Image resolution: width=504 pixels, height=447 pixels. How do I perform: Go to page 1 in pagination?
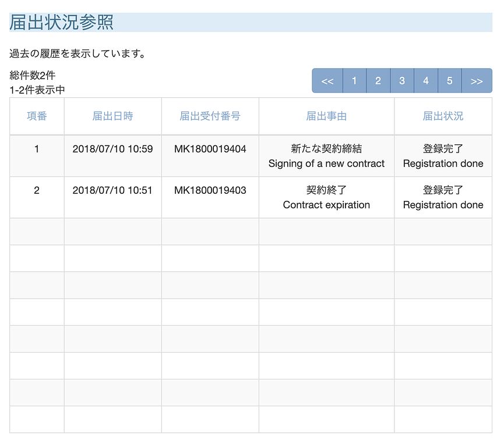[x=354, y=80]
